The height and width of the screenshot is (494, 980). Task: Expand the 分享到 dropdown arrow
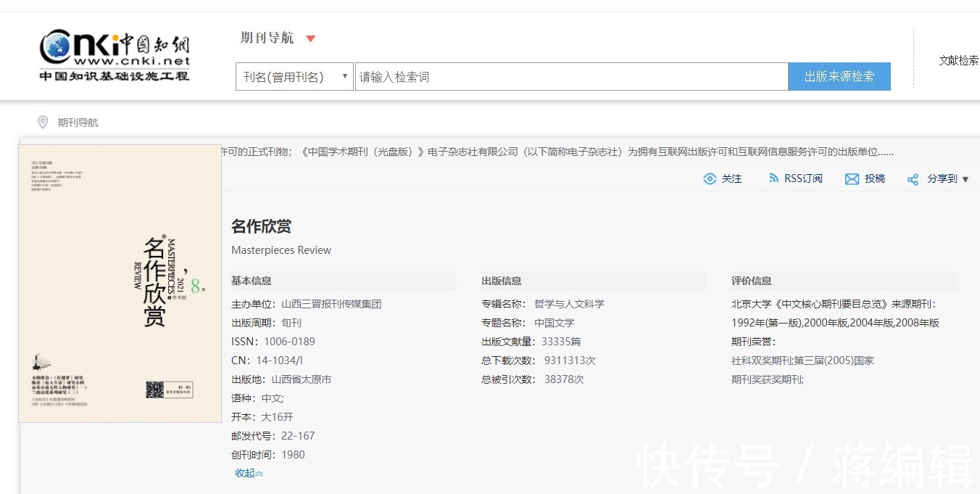[965, 179]
